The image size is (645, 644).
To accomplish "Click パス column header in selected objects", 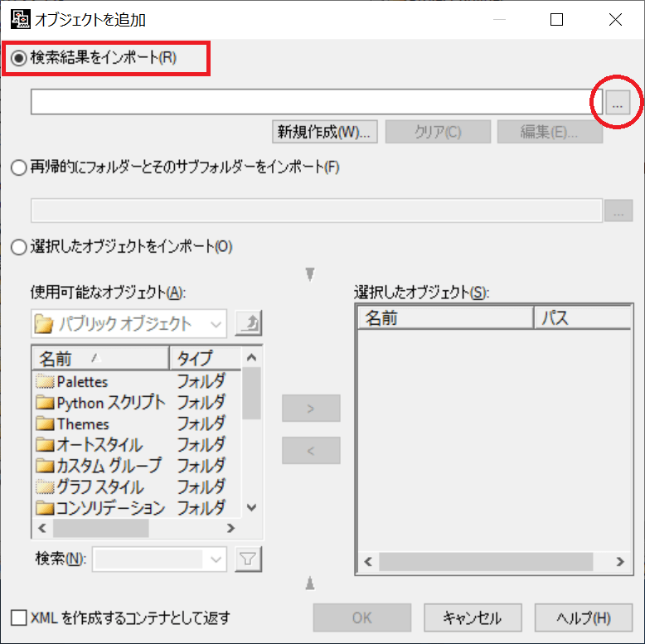I will coord(583,317).
